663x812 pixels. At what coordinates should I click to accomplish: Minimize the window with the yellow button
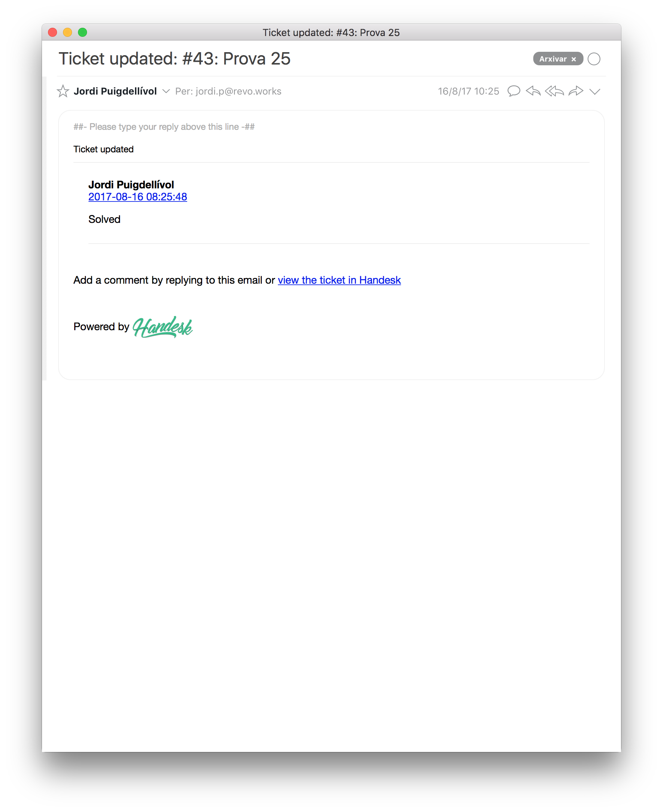(x=67, y=33)
